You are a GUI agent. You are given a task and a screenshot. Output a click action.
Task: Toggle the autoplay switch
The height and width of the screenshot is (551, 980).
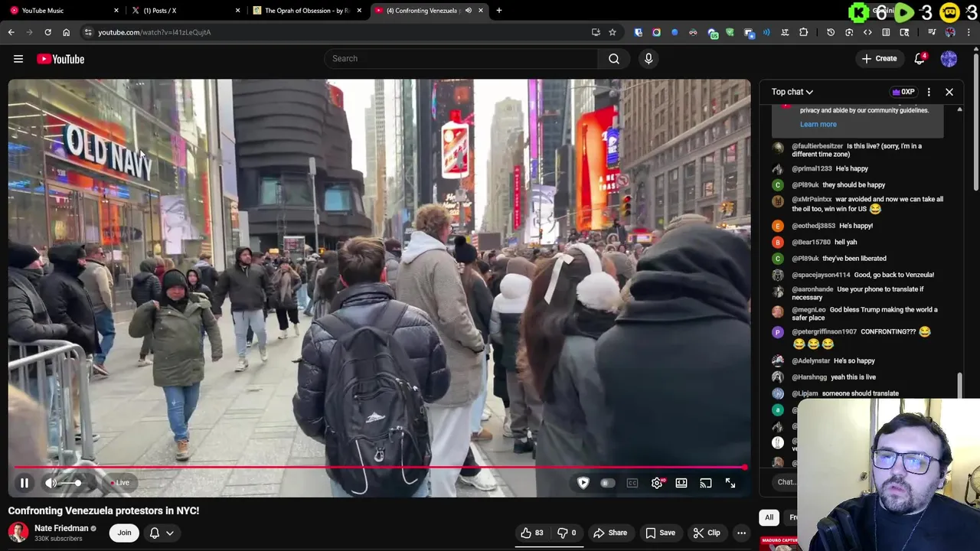607,483
